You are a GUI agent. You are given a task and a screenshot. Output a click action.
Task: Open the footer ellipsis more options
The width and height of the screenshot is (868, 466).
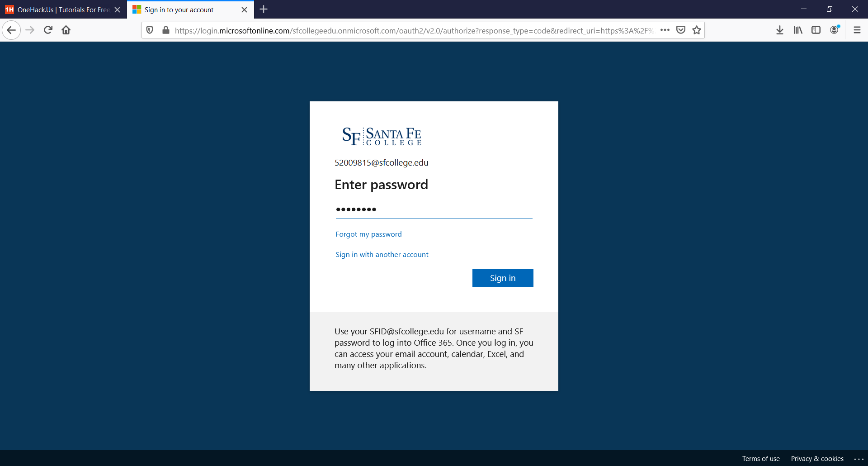pos(859,459)
